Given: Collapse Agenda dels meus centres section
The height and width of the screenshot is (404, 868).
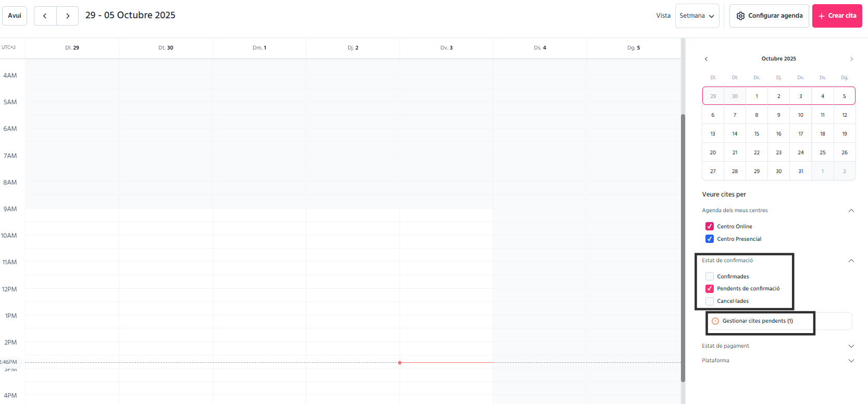Looking at the screenshot, I should click(x=851, y=211).
